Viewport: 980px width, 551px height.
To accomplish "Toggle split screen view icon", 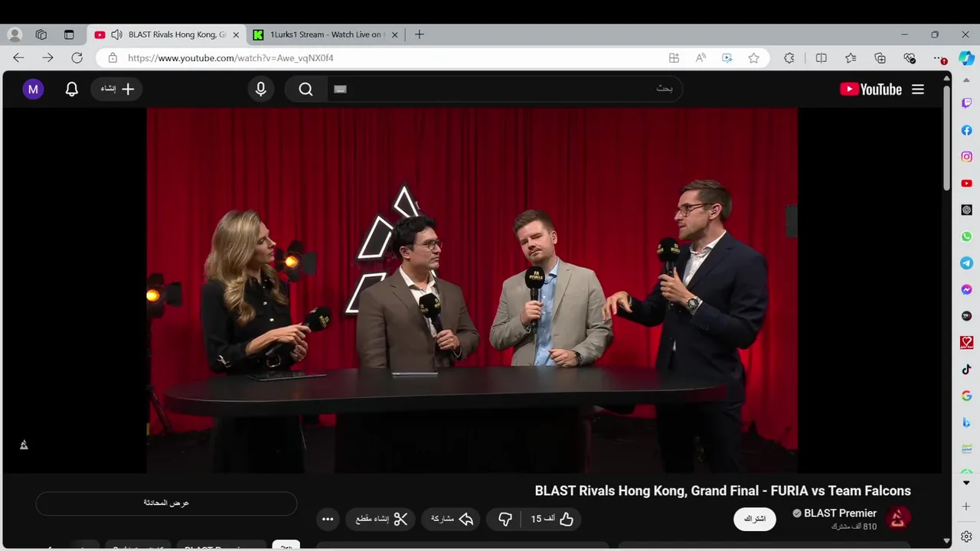I will point(821,58).
